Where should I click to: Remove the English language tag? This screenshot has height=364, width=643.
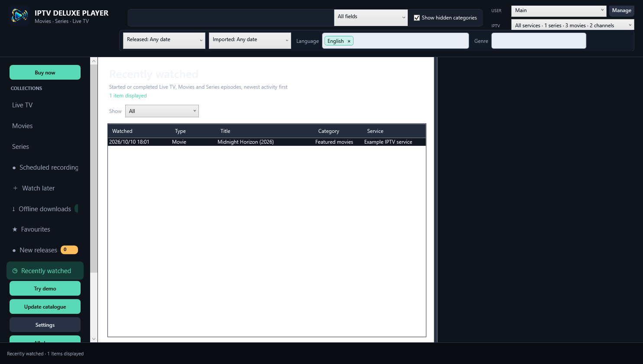tap(349, 42)
